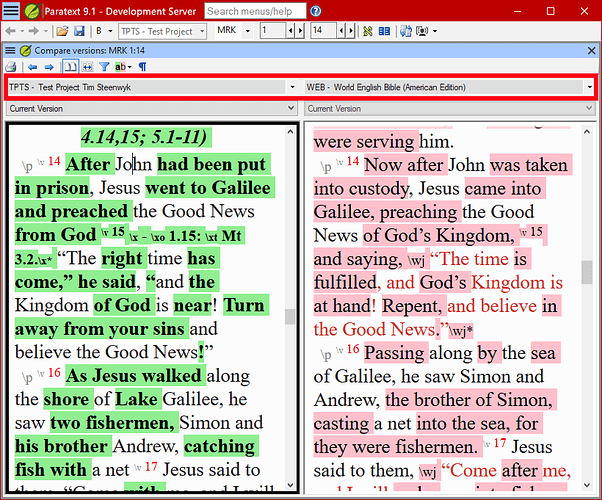Click "into custody," in the right pane
This screenshot has width=602, height=500.
tap(362, 189)
